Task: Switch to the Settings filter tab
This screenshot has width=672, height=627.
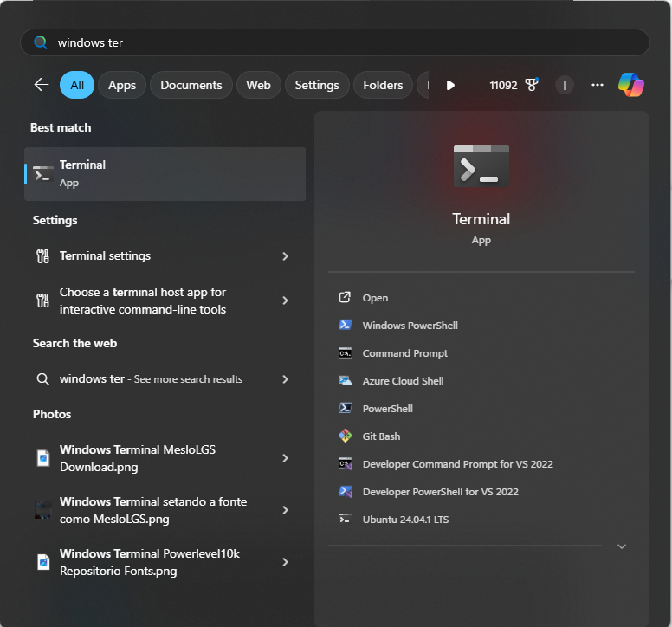Action: tap(317, 85)
